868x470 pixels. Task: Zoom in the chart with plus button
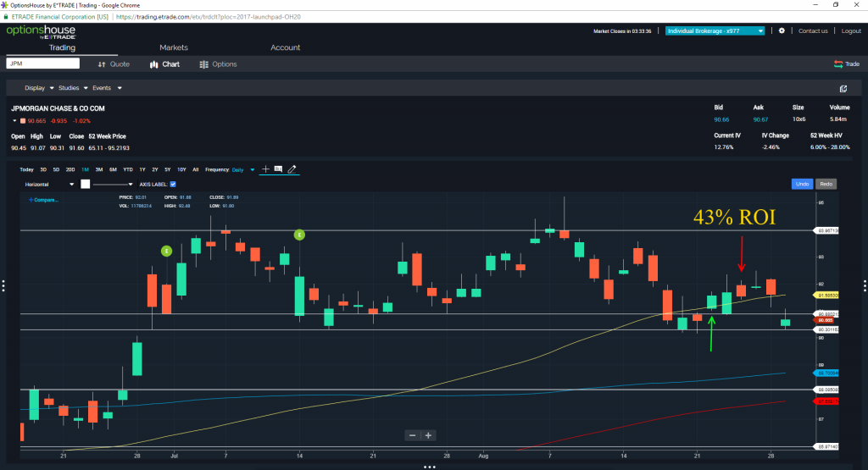pyautogui.click(x=428, y=436)
